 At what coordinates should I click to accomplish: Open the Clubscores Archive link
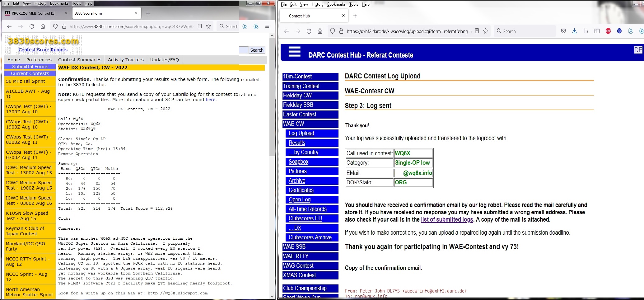(310, 237)
